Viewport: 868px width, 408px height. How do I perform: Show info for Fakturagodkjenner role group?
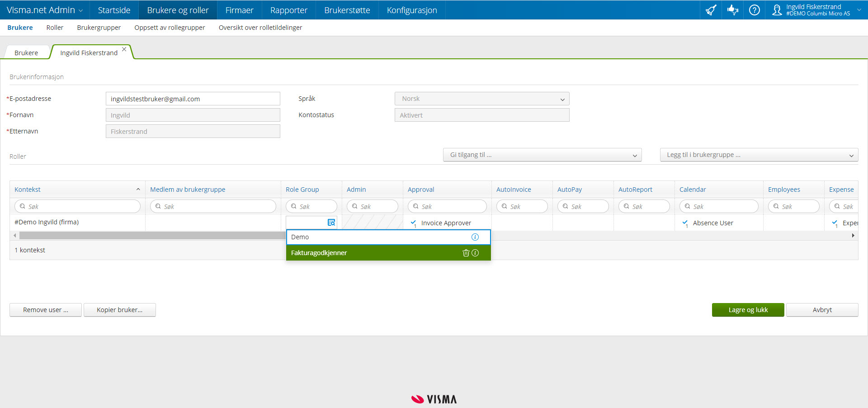point(475,253)
